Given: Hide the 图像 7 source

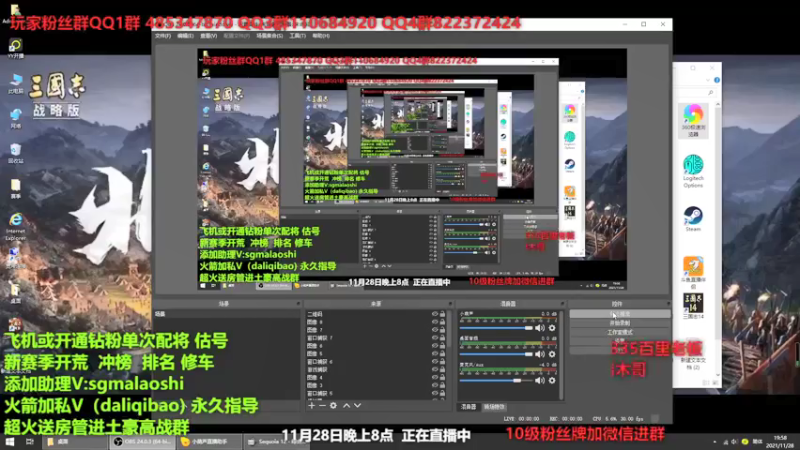Looking at the screenshot, I should pyautogui.click(x=435, y=330).
